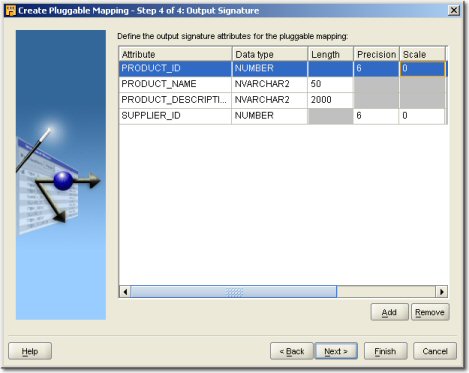This screenshot has width=469, height=373.
Task: Edit the Precision cell for SUPPLIER_ID
Action: pyautogui.click(x=376, y=116)
